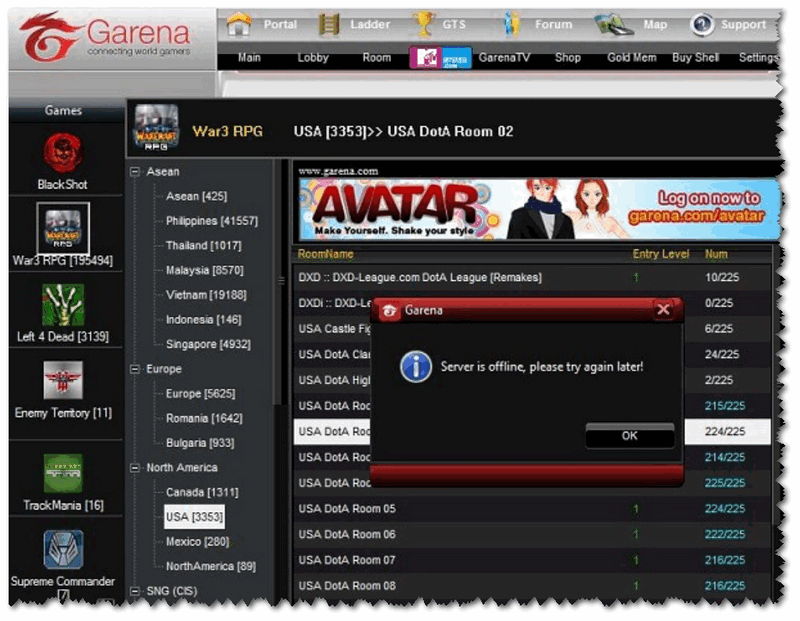Select Asean [425] server
Image resolution: width=800 pixels, height=621 pixels.
click(196, 196)
